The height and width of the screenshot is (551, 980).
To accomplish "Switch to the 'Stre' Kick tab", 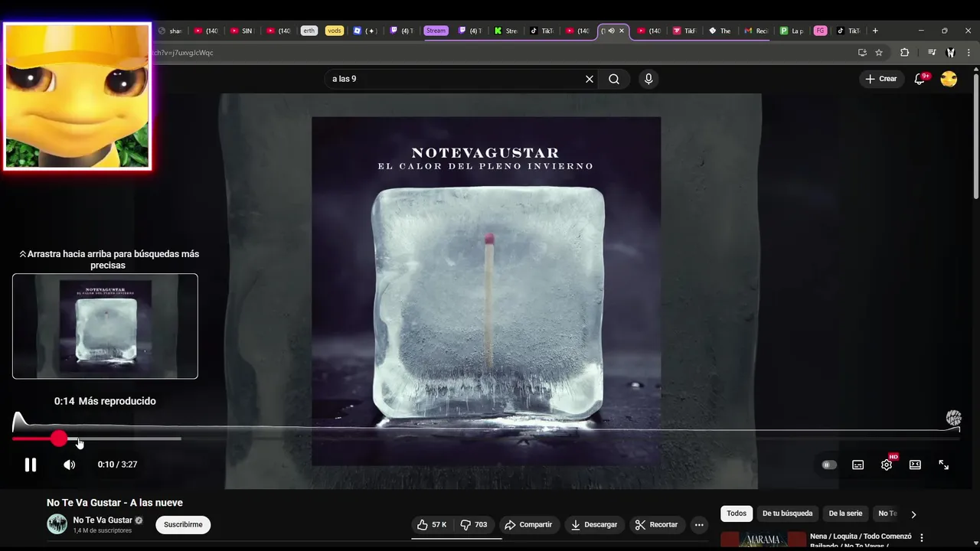I will (506, 31).
